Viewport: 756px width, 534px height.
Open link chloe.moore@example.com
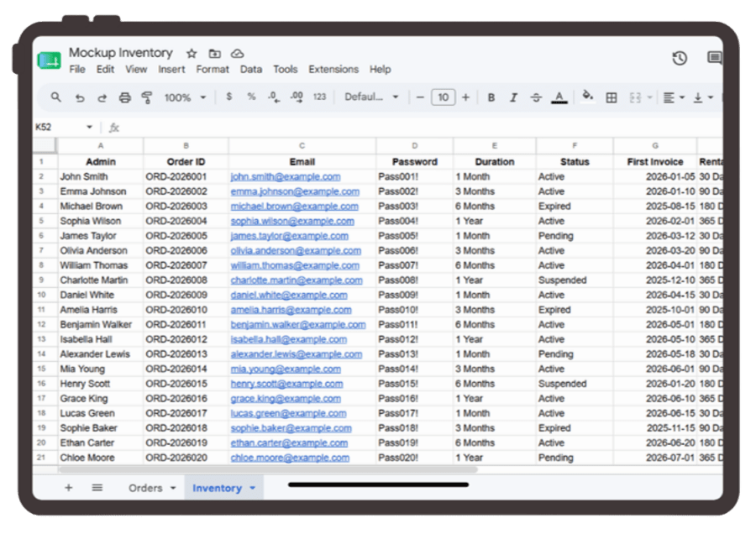point(290,458)
